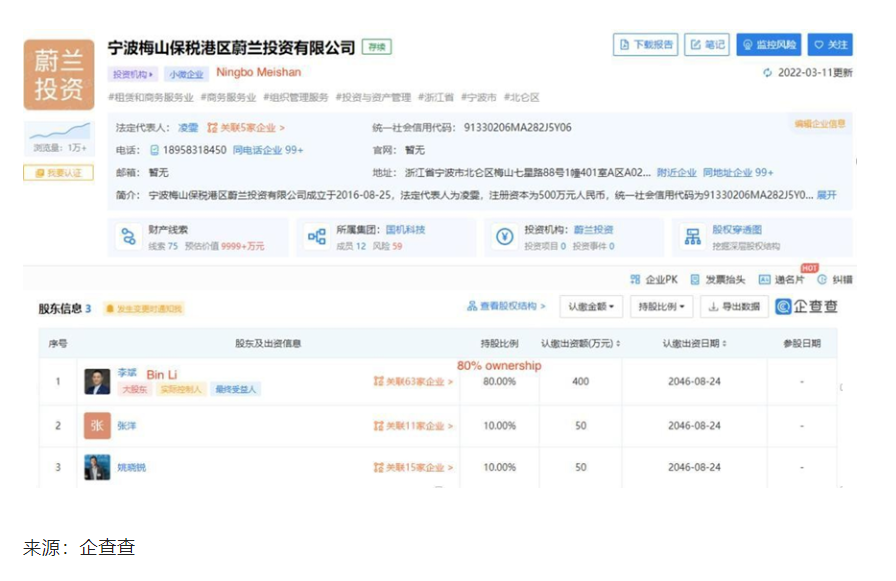Open shareholder name 姚晓锐
The width and height of the screenshot is (896, 581).
click(131, 467)
